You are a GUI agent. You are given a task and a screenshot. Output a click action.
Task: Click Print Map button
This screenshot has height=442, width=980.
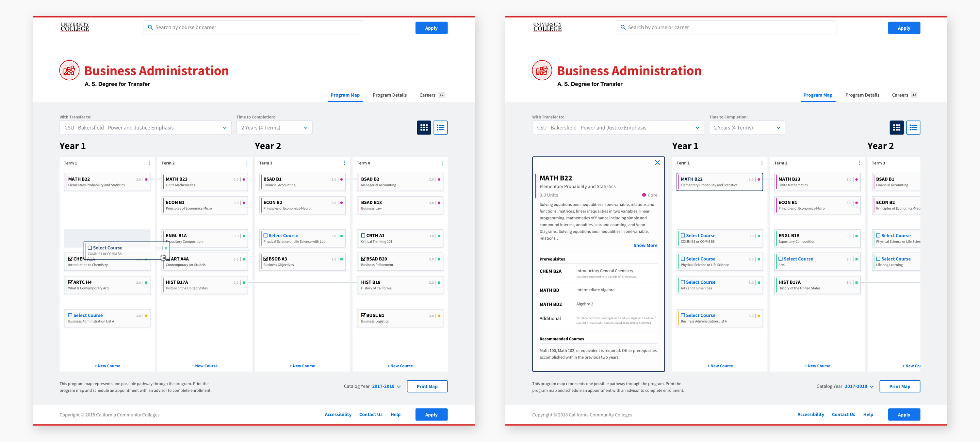428,386
